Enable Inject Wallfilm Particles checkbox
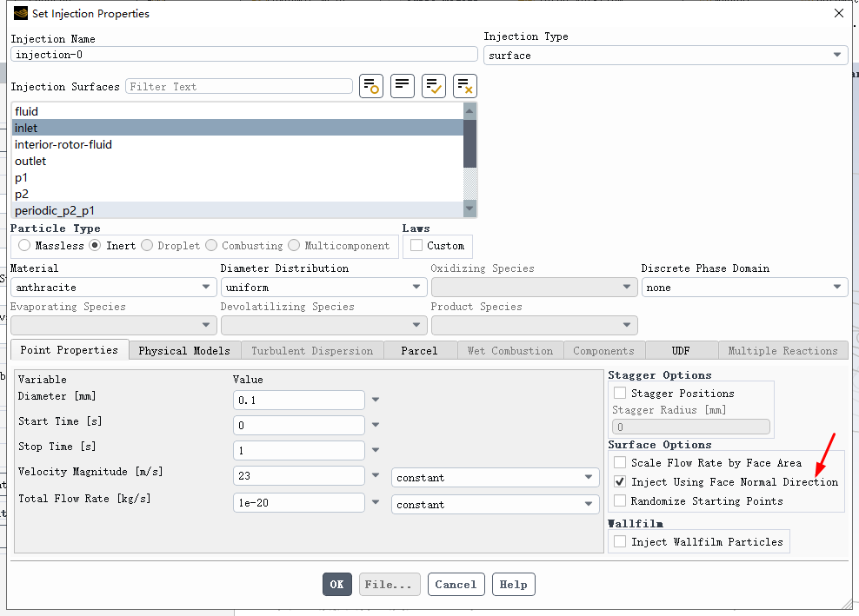 pyautogui.click(x=620, y=541)
